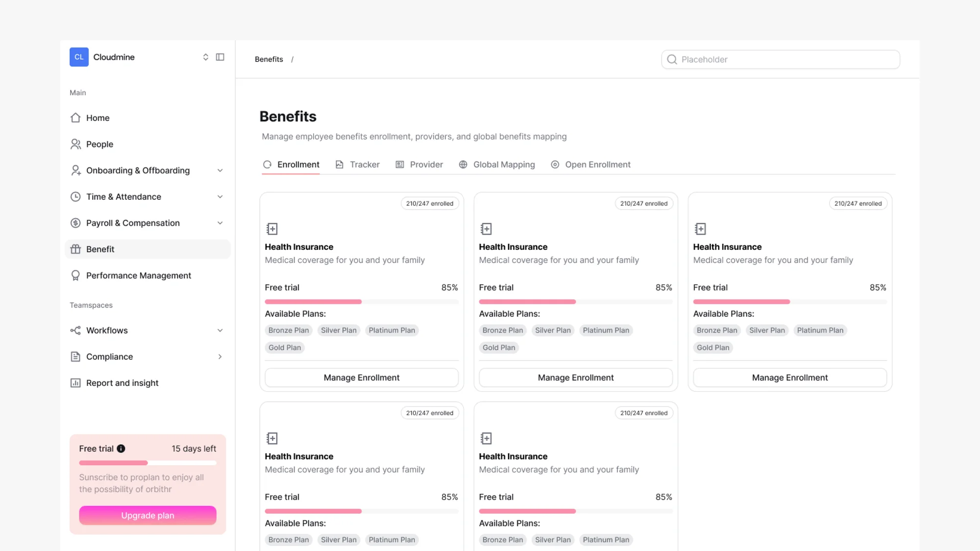The image size is (980, 551).
Task: Open the Open Enrollment tab
Action: click(590, 165)
